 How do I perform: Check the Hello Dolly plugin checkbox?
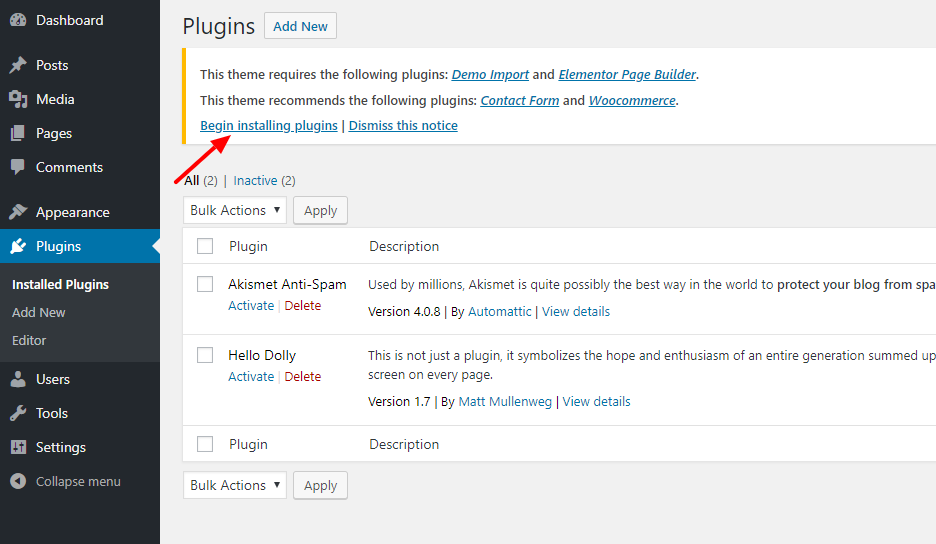[205, 355]
